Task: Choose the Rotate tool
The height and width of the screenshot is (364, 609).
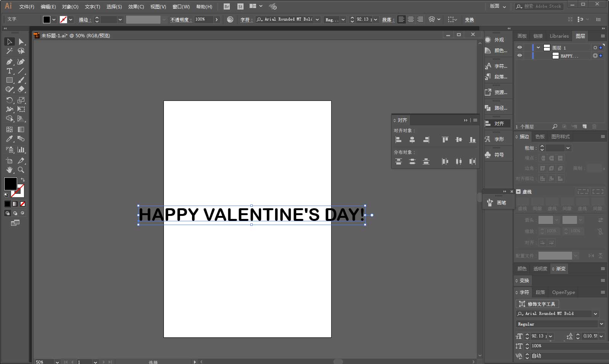Action: point(10,100)
